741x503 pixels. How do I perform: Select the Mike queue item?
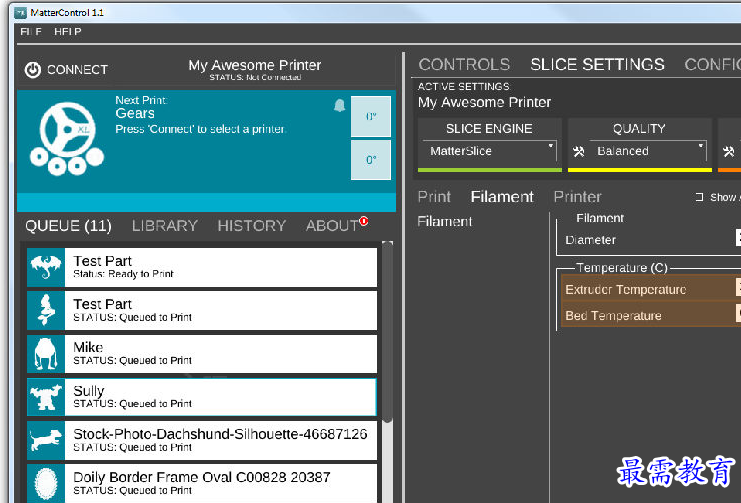(202, 354)
